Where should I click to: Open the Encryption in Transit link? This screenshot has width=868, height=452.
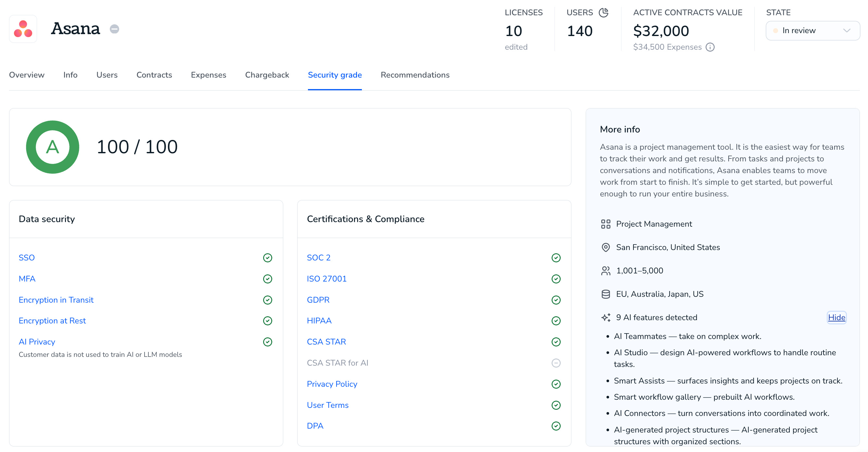click(56, 300)
